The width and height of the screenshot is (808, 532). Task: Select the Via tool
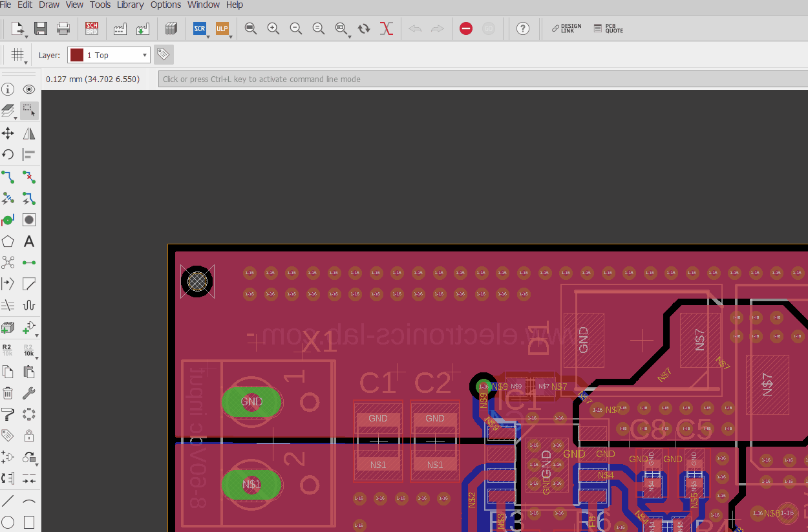8,220
